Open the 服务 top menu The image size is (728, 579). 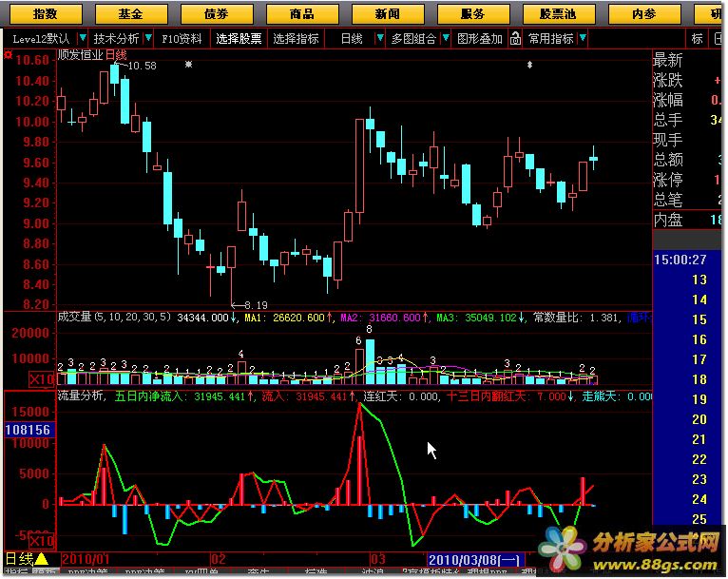point(473,14)
